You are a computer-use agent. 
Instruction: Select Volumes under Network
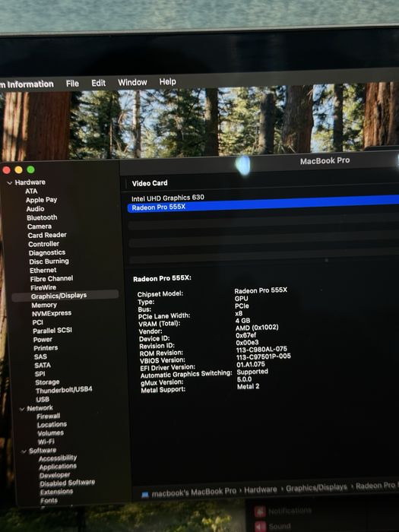coord(51,433)
